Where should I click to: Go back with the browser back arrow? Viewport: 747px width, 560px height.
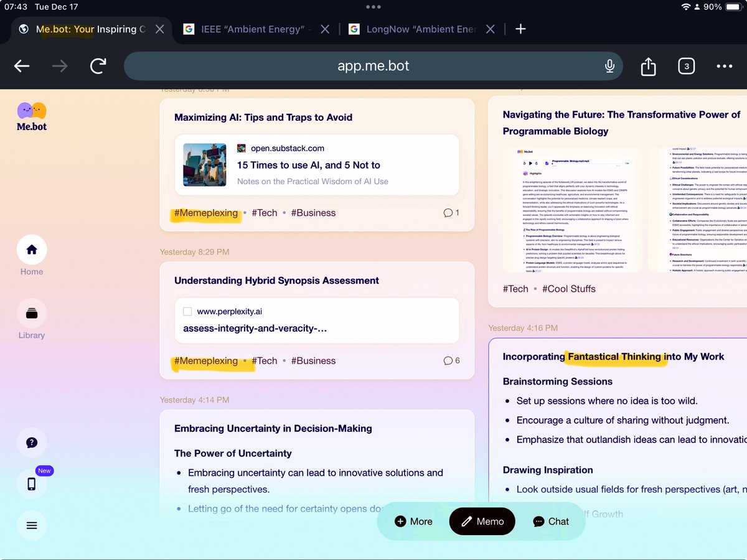pos(22,66)
